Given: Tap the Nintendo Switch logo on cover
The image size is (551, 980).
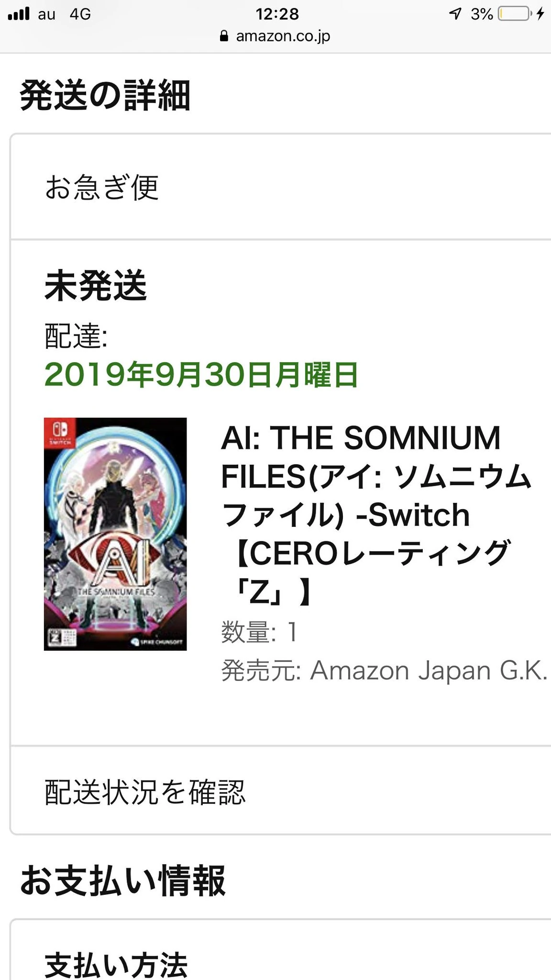Looking at the screenshot, I should (59, 433).
